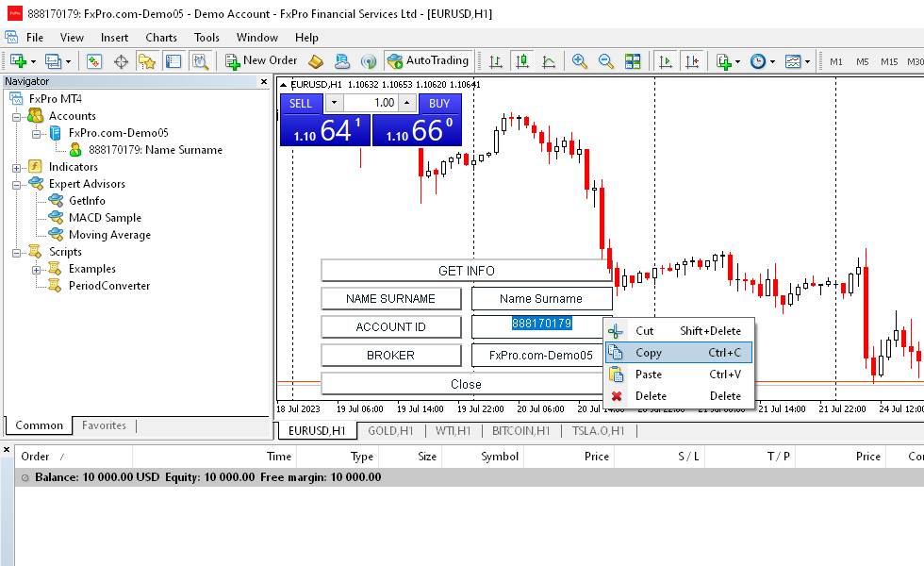Image resolution: width=924 pixels, height=566 pixels.
Task: Switch to the Favorites tab in Navigator
Action: coord(104,425)
